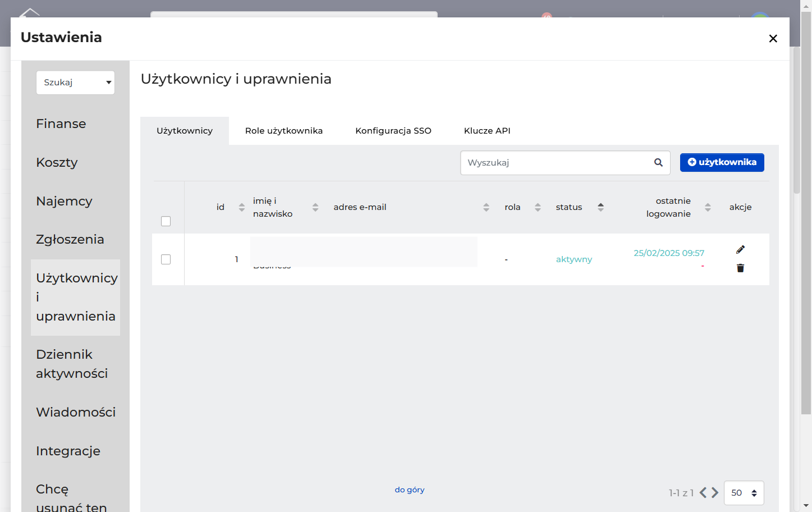This screenshot has height=512, width=812.
Task: Sort by ostatnie logowanie column
Action: [708, 207]
